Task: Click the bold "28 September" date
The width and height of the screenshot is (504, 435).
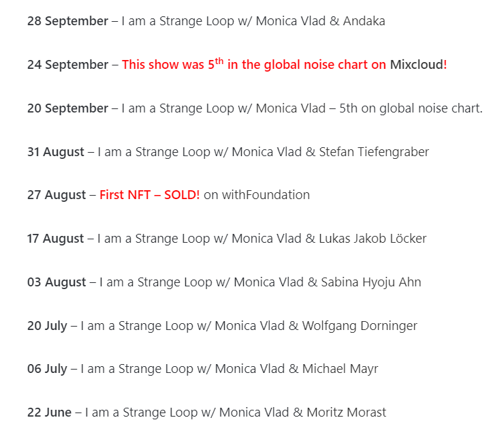Action: (x=67, y=21)
